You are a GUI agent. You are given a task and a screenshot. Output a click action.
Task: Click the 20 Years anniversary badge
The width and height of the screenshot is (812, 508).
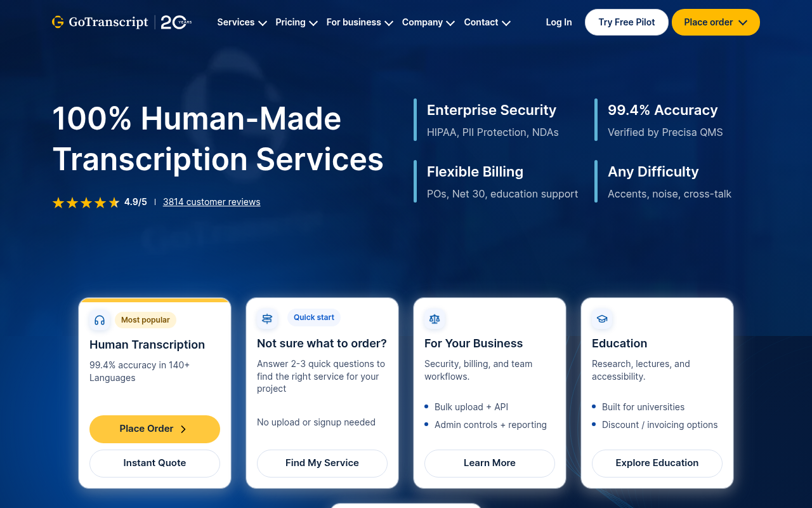coord(176,22)
